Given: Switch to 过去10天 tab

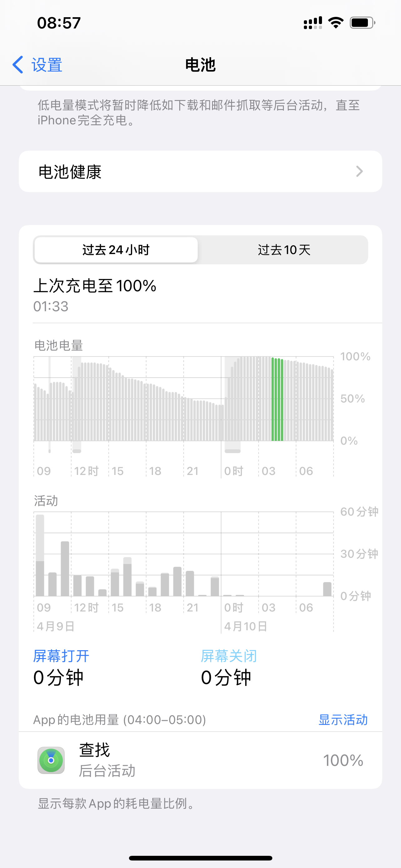Looking at the screenshot, I should coord(284,250).
